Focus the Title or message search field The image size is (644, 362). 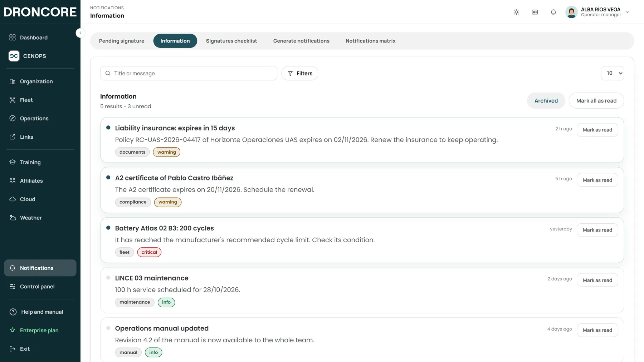pyautogui.click(x=189, y=73)
